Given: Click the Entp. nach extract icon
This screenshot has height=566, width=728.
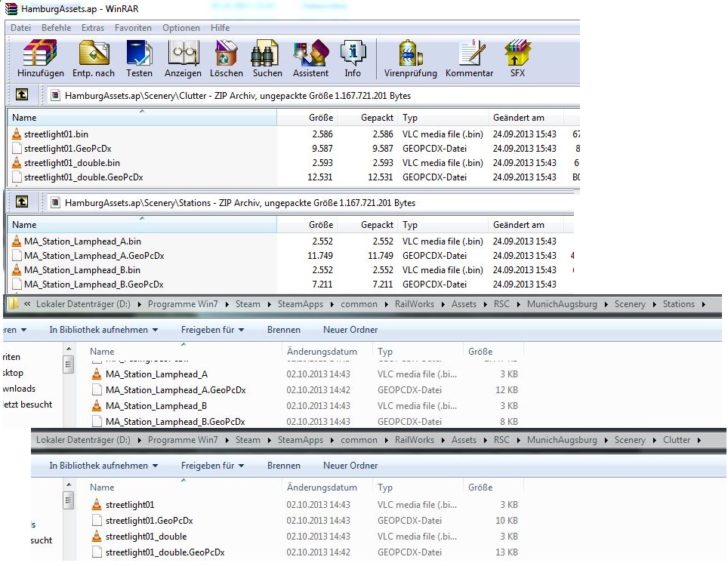Looking at the screenshot, I should tap(94, 59).
